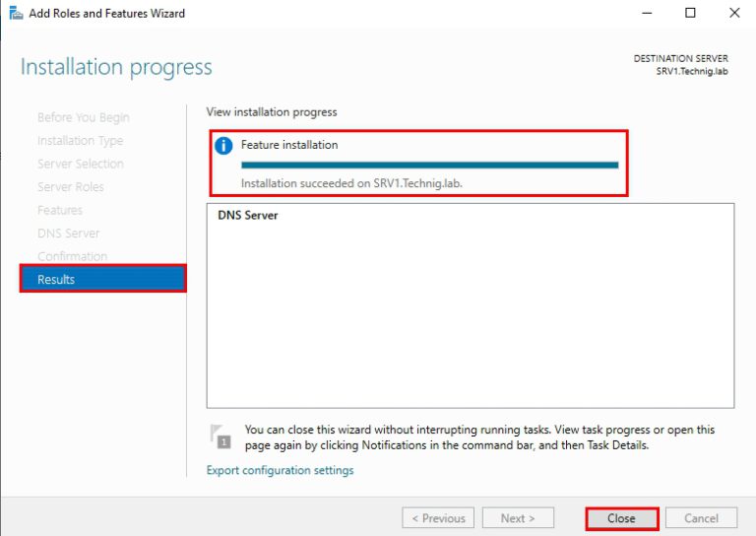Select Confirmation step in sidebar
This screenshot has height=536, width=756.
(72, 256)
